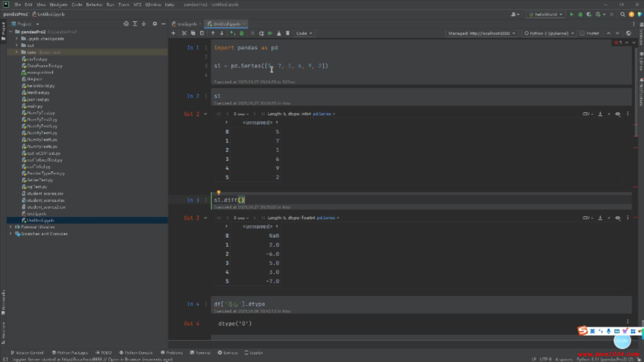The image size is (644, 362).
Task: Restart the Jupyter kernel
Action: (x=261, y=33)
